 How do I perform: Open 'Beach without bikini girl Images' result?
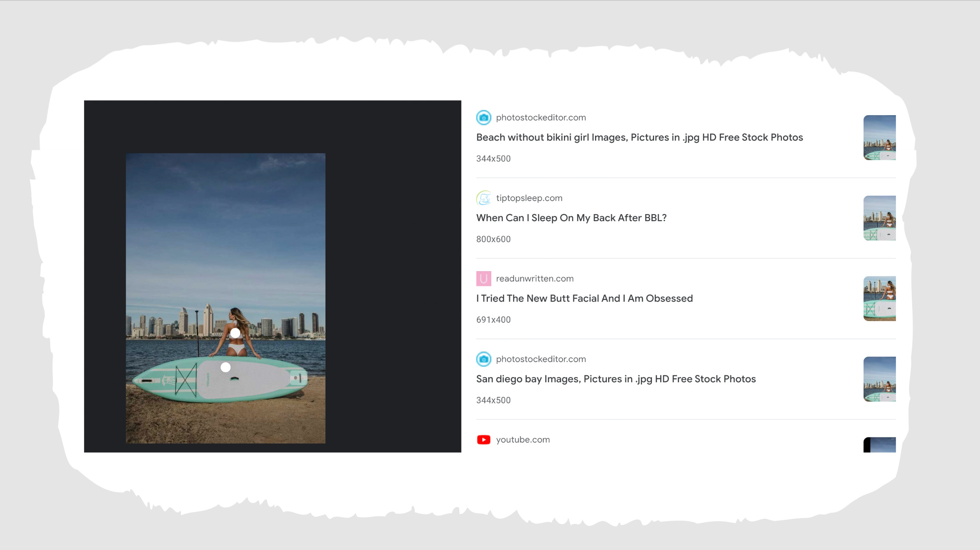pyautogui.click(x=639, y=137)
